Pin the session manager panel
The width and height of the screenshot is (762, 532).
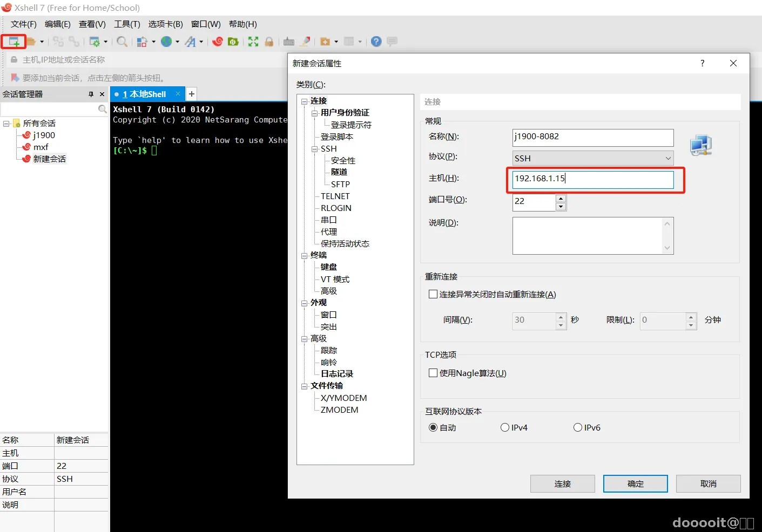[91, 94]
